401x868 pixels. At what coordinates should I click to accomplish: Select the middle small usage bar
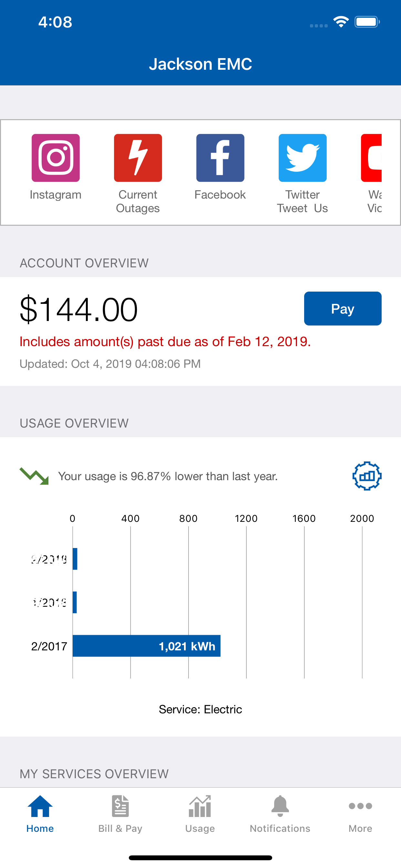(x=75, y=602)
